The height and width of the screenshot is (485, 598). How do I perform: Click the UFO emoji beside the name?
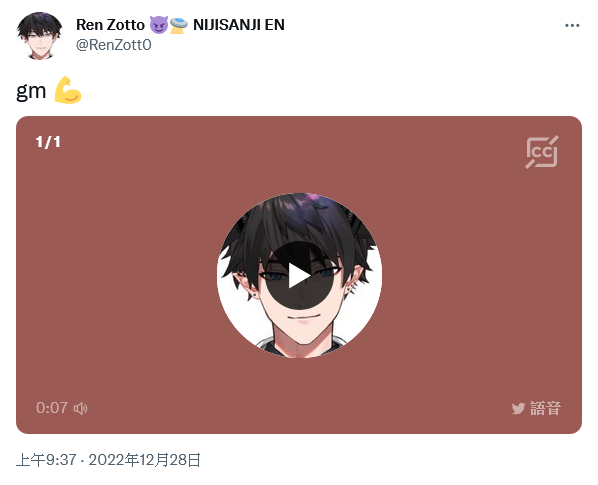[178, 25]
